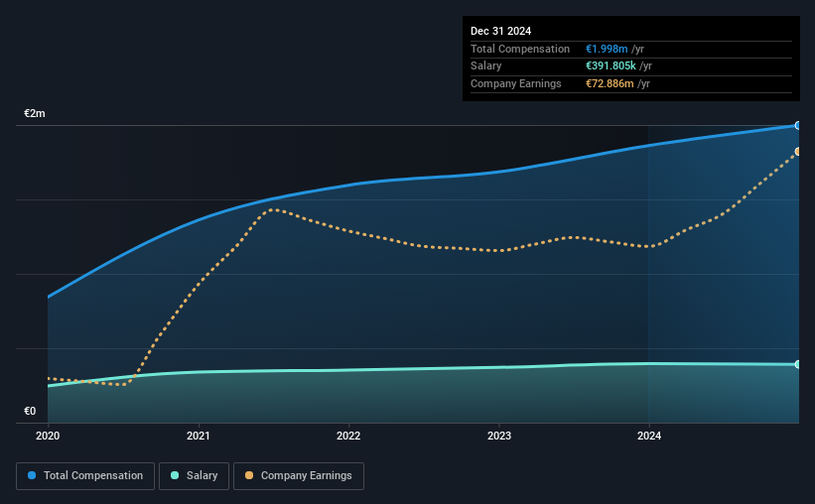Click the 2023 x-axis label
Image resolution: width=815 pixels, height=504 pixels.
point(499,436)
